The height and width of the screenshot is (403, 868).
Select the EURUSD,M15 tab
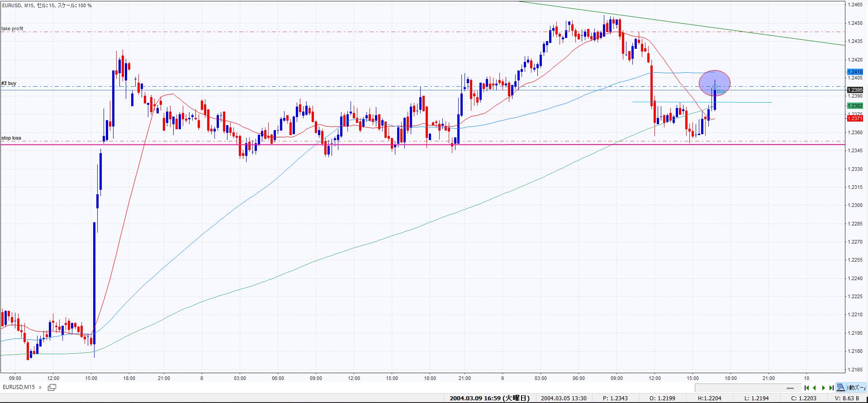point(19,388)
